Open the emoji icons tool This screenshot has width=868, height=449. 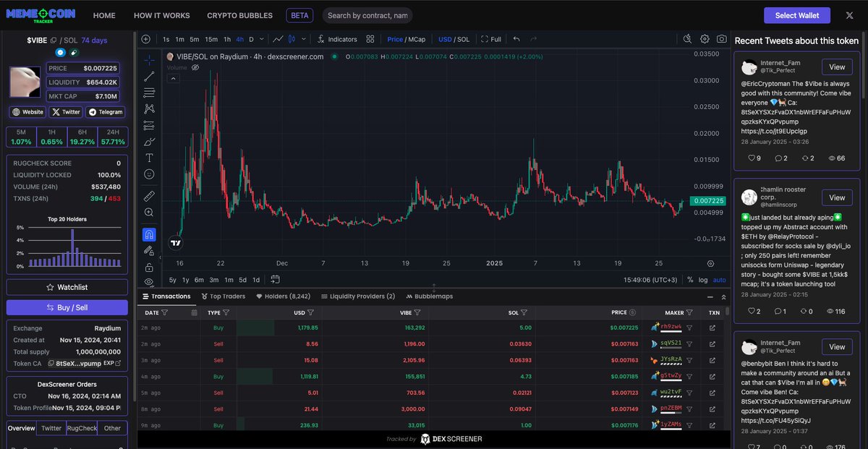click(149, 174)
